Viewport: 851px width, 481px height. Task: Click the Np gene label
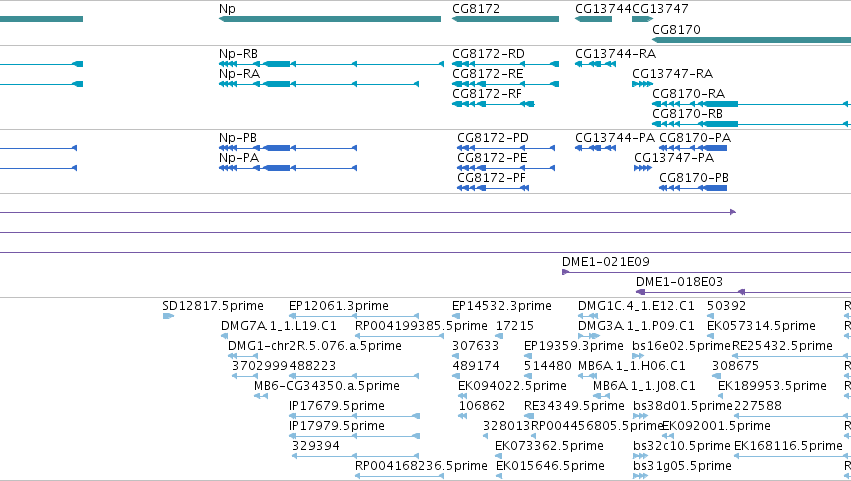(x=227, y=9)
